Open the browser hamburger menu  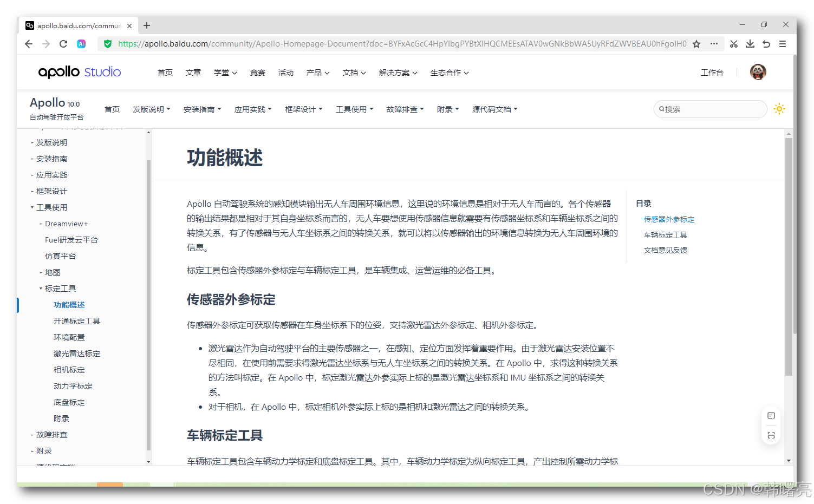783,44
